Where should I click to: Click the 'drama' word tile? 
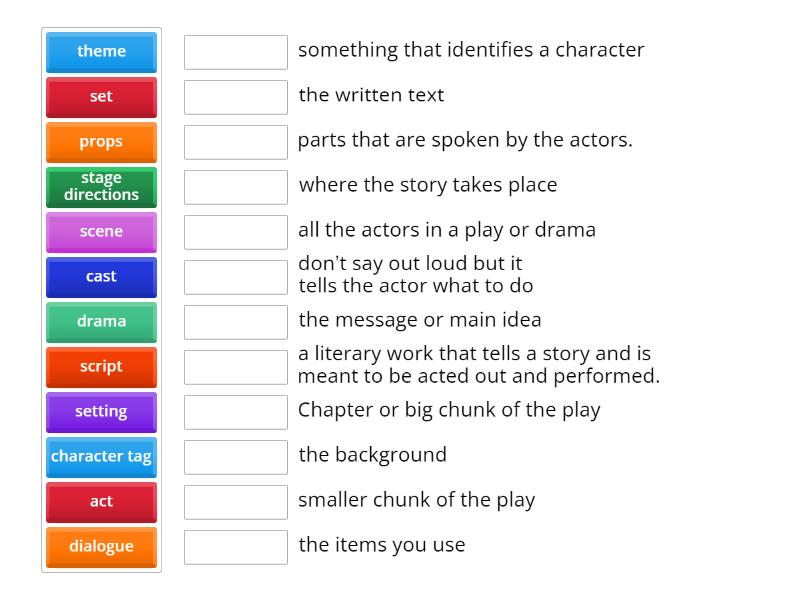[100, 322]
